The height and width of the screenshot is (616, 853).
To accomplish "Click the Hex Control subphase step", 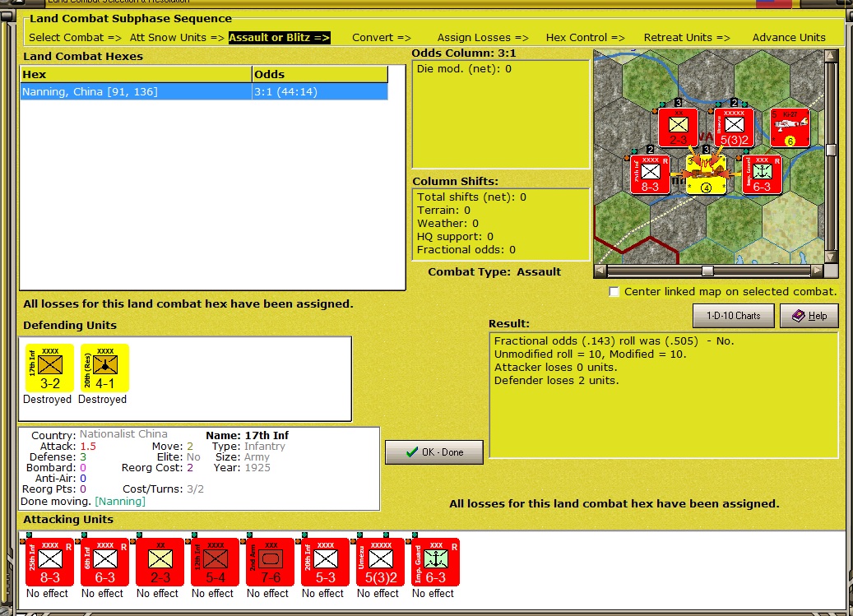I will click(x=586, y=38).
